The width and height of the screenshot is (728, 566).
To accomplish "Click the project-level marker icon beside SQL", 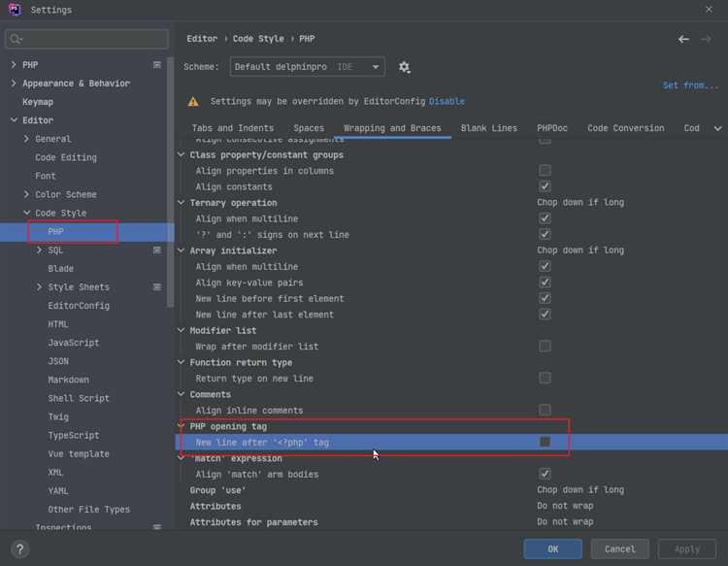I will pyautogui.click(x=157, y=250).
